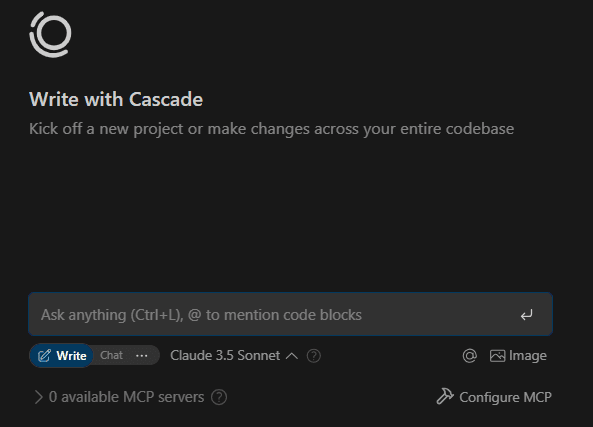Submit prompt with the return arrow icon

526,315
